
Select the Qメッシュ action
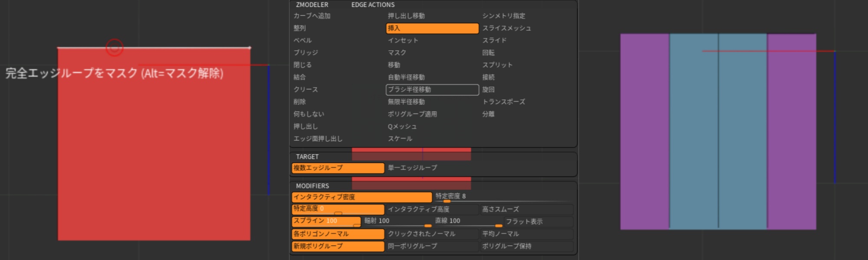402,127
